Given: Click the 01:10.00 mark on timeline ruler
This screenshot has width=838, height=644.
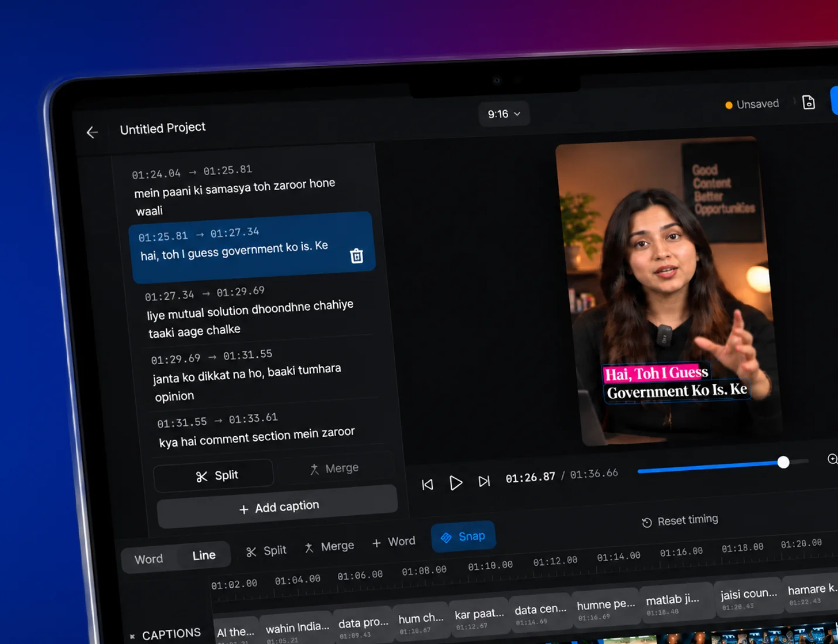Looking at the screenshot, I should 490,566.
